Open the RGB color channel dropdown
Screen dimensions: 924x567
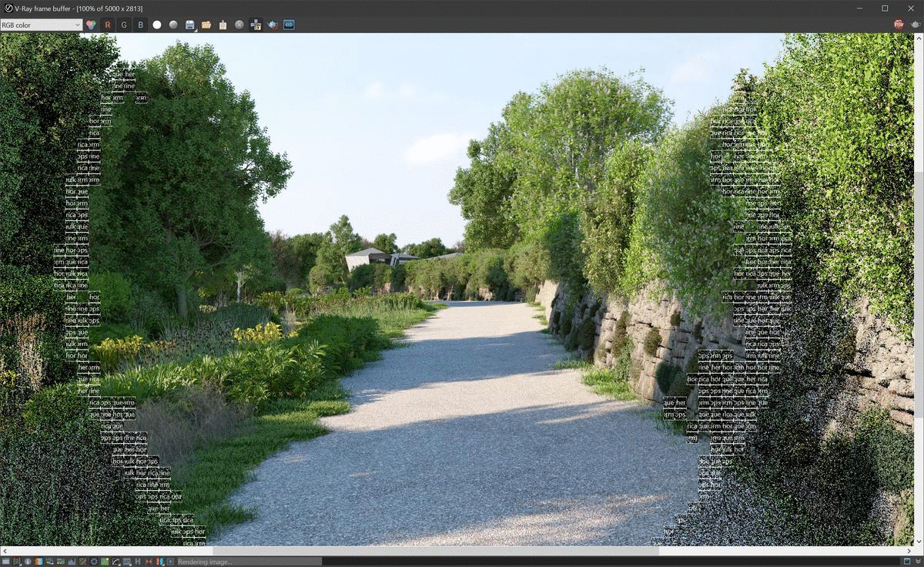tap(42, 25)
